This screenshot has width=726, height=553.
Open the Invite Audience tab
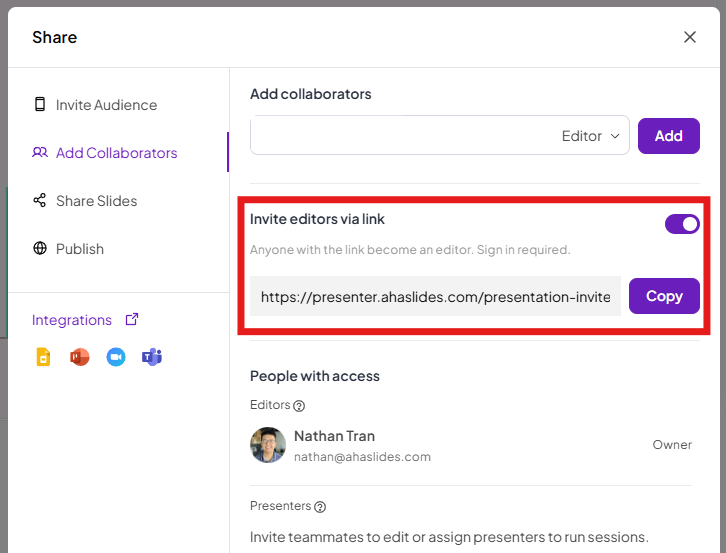point(106,105)
